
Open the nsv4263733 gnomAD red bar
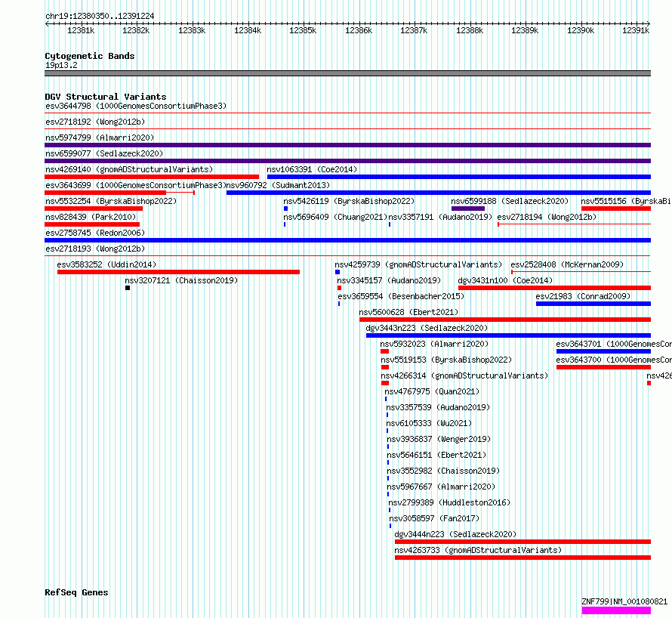click(522, 558)
